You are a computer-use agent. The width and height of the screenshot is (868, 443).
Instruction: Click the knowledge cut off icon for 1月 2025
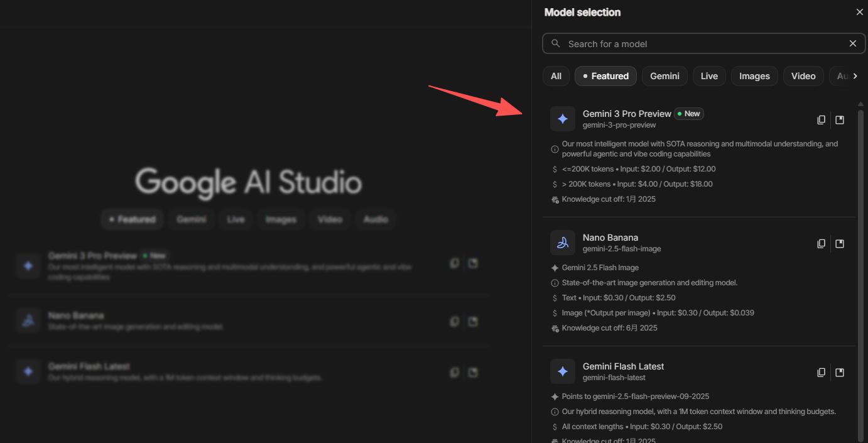point(555,199)
